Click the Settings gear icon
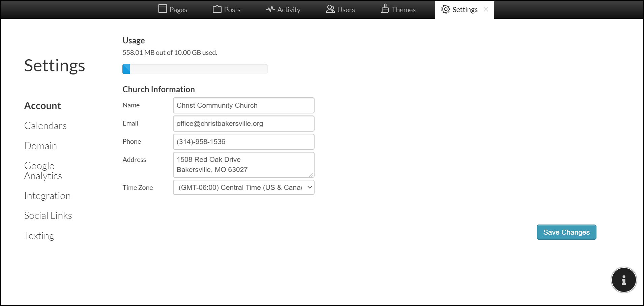 coord(445,9)
